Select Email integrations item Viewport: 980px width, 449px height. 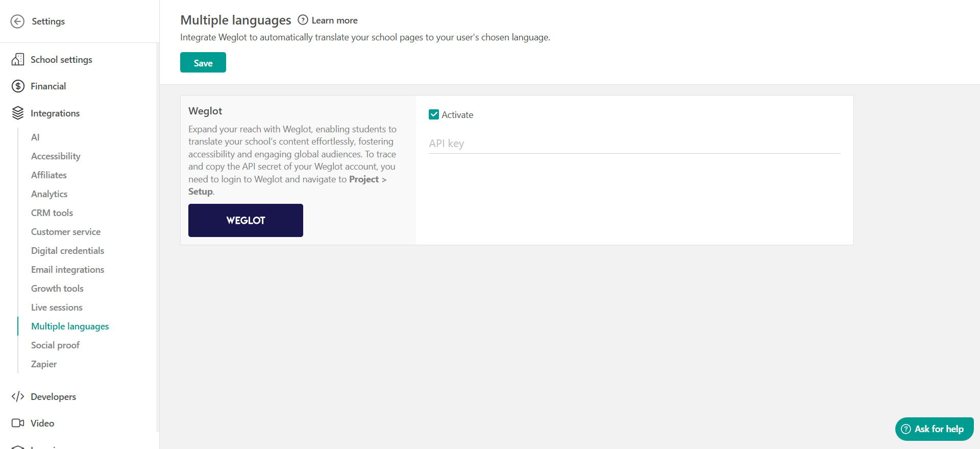[x=67, y=270]
